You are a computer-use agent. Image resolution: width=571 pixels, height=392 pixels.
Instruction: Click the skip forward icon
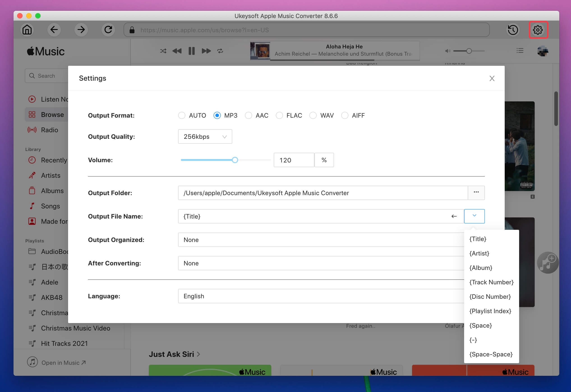(206, 51)
